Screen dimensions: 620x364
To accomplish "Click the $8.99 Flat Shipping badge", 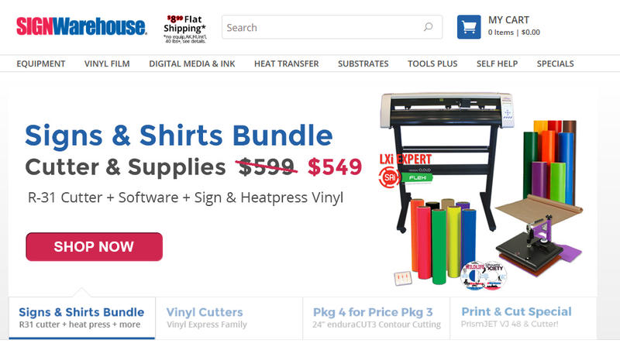I will tap(184, 29).
